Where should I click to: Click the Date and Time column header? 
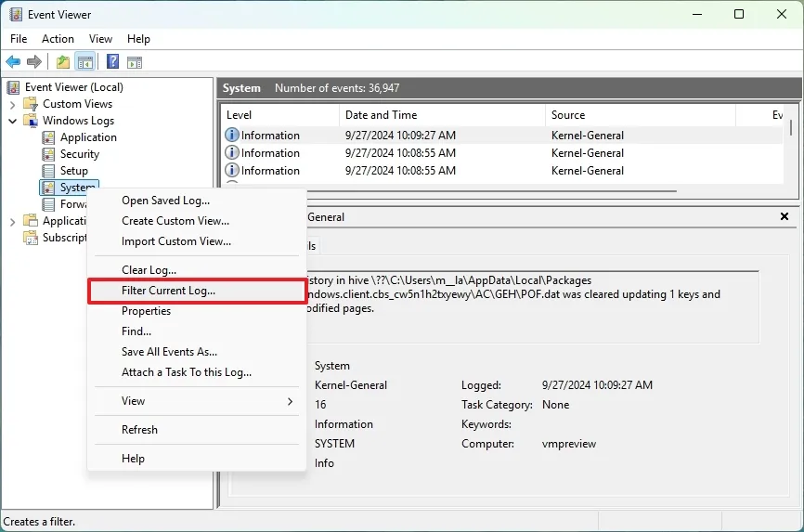[381, 115]
